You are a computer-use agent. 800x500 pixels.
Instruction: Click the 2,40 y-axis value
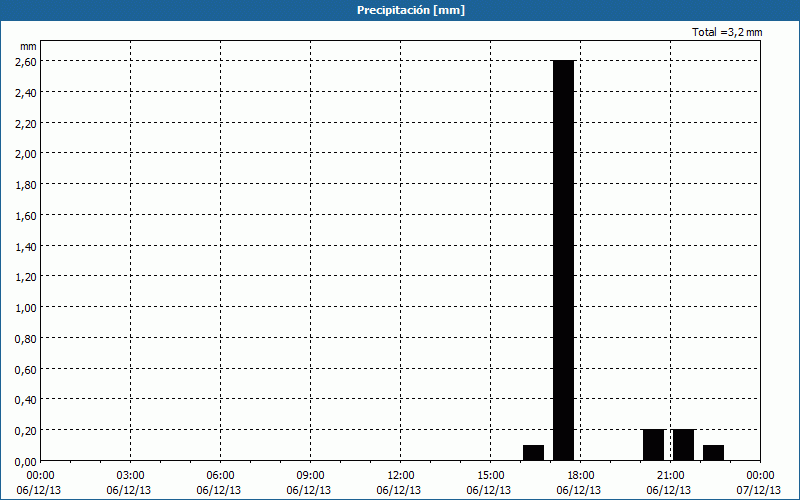[26, 92]
